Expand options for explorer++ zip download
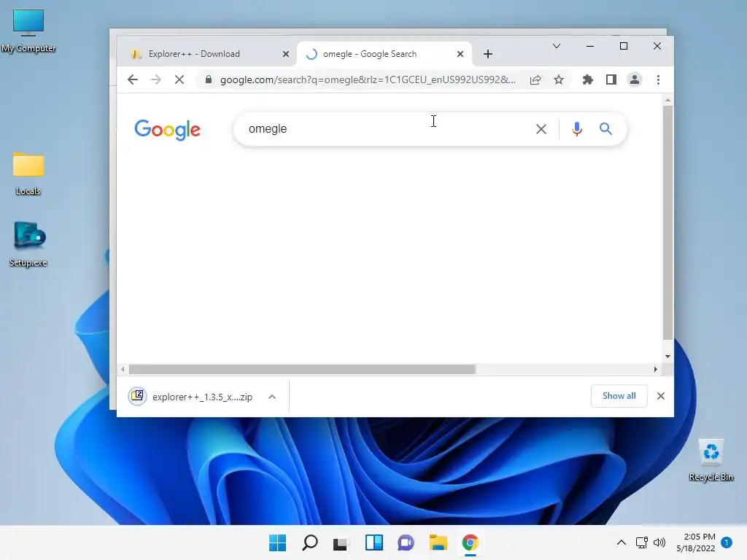 [x=271, y=397]
